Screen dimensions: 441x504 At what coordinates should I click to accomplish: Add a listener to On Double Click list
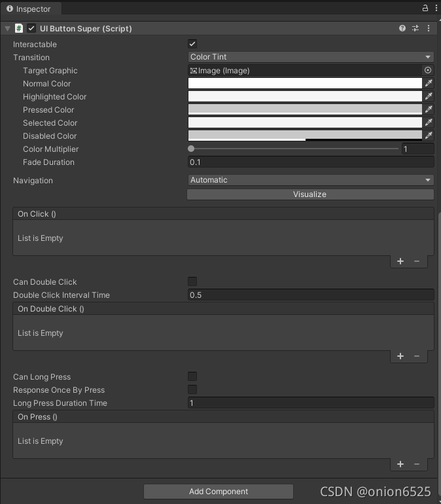click(400, 356)
